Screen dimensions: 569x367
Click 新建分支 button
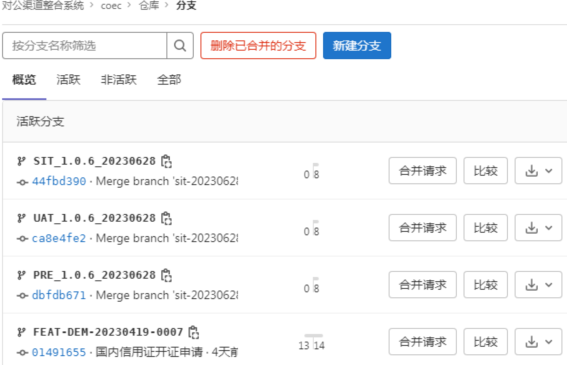[357, 46]
